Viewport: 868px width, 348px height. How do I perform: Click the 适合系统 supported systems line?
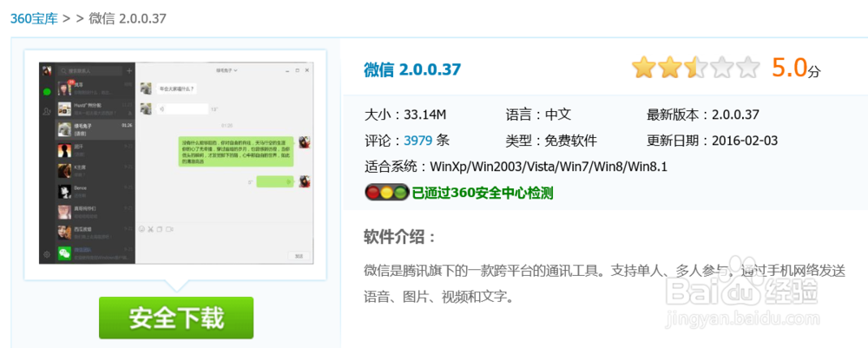tap(516, 166)
